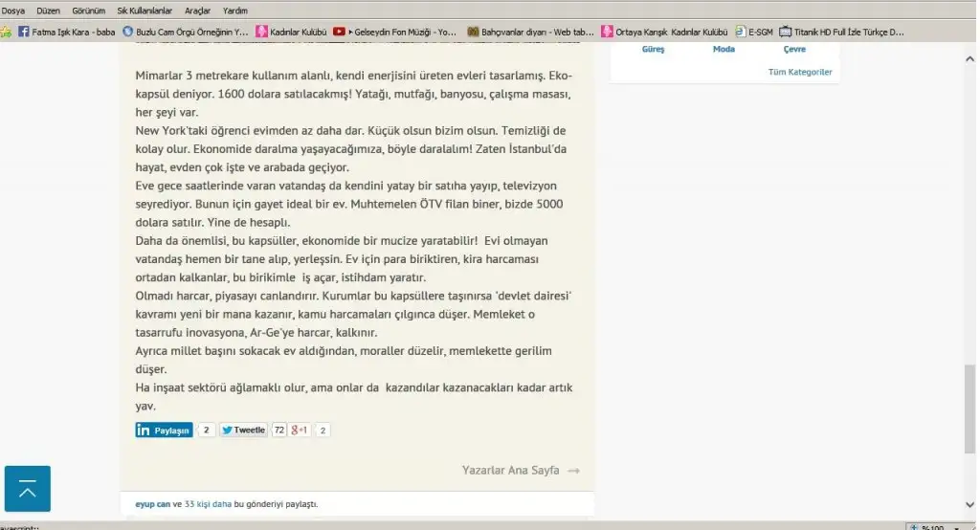Click the Google +1 button

pyautogui.click(x=301, y=431)
